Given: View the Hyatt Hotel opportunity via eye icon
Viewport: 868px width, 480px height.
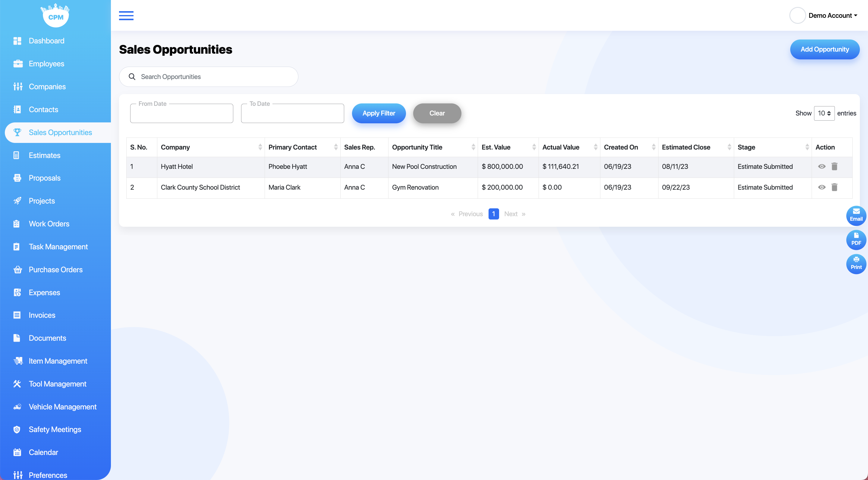Looking at the screenshot, I should 822,166.
